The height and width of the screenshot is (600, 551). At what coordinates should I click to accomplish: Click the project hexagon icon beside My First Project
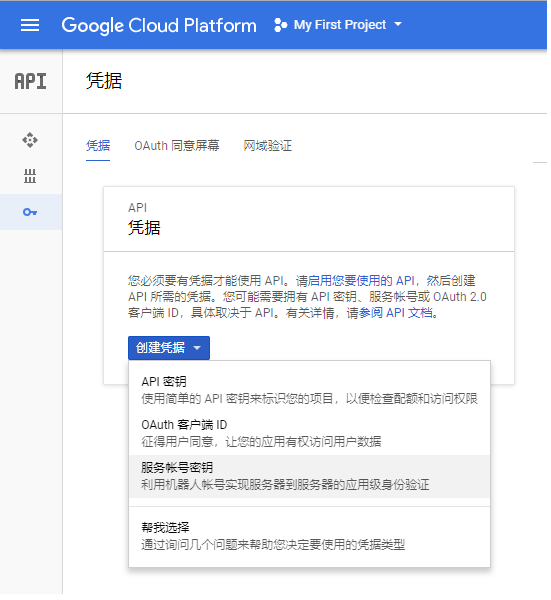(280, 25)
